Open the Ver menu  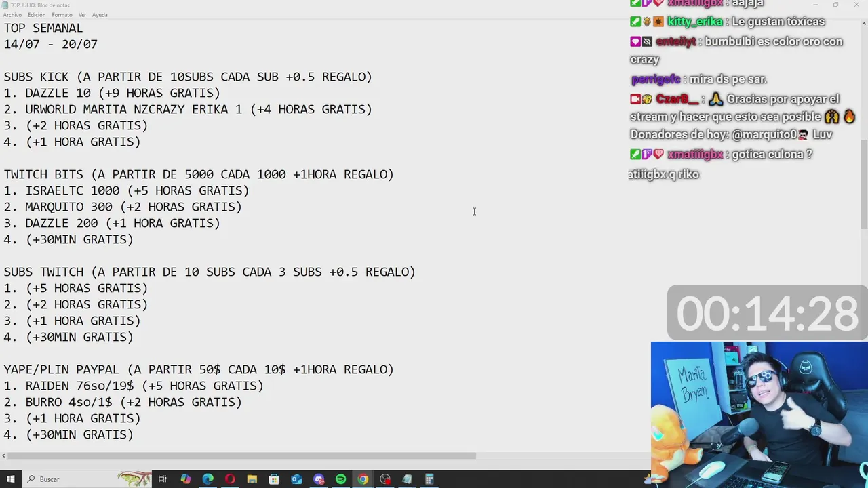(x=82, y=14)
